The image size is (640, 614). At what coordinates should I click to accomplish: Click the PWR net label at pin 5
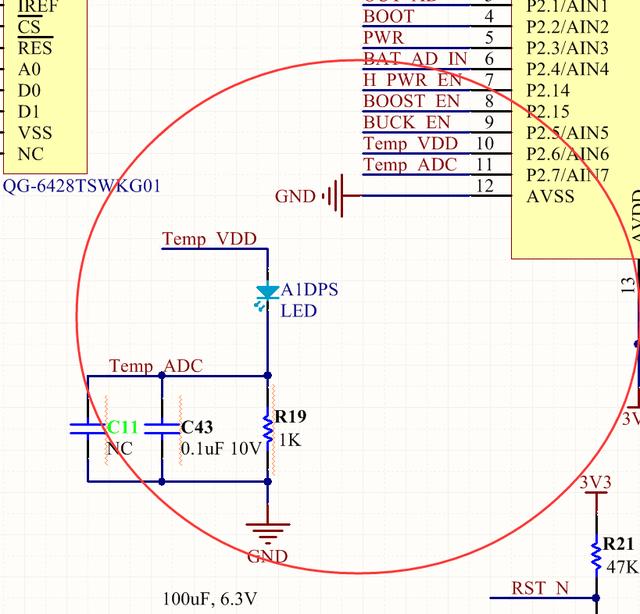tap(384, 38)
